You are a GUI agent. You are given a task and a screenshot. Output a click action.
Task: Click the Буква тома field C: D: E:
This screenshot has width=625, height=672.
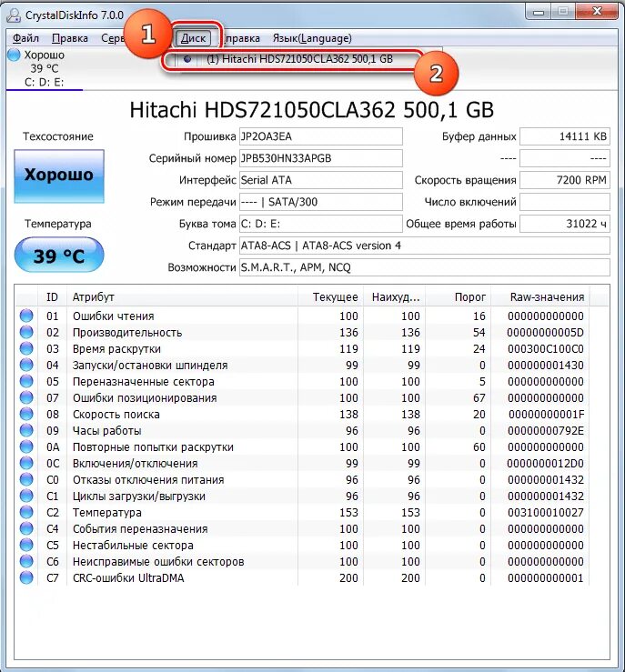(x=320, y=224)
